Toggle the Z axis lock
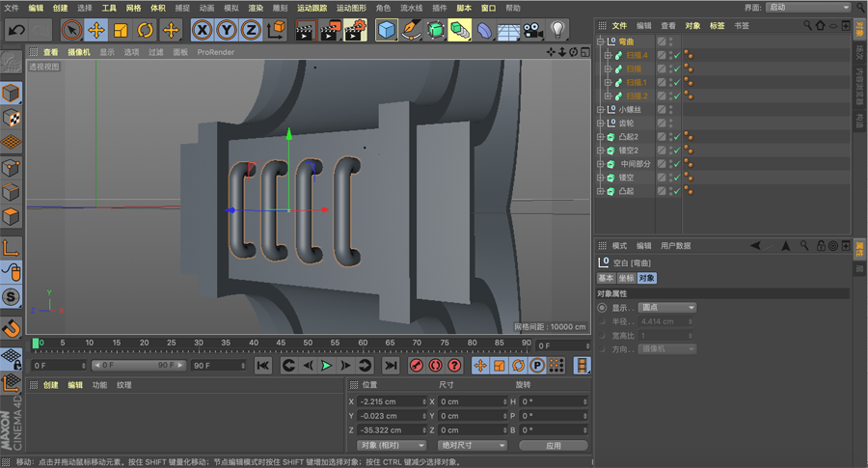 click(251, 30)
